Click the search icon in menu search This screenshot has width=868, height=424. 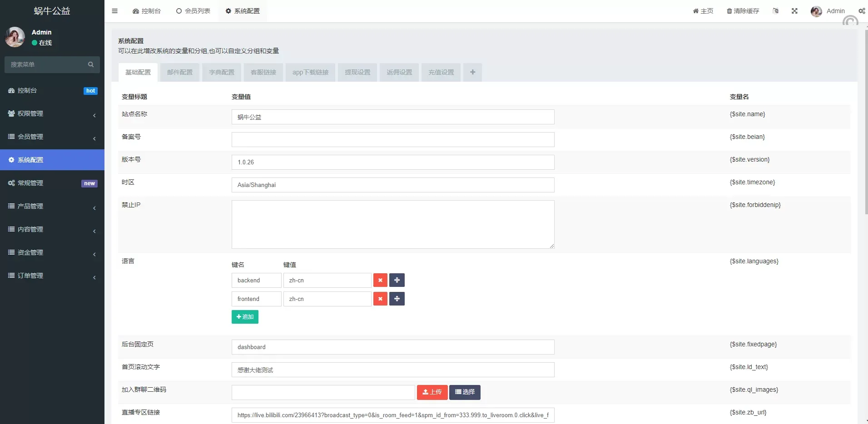91,64
